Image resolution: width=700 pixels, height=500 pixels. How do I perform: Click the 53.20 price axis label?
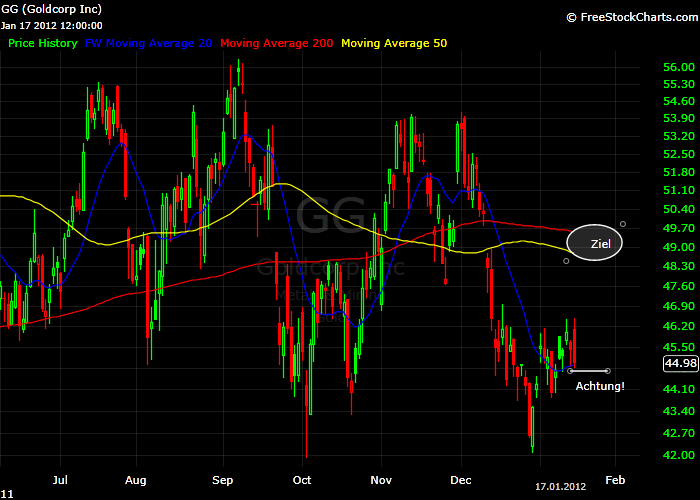tap(679, 136)
